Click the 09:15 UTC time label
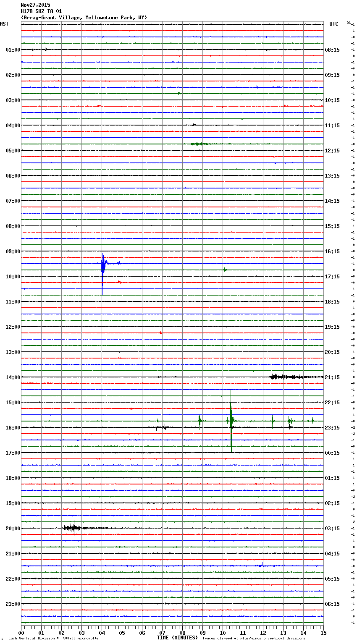The image size is (357, 644). pos(332,75)
